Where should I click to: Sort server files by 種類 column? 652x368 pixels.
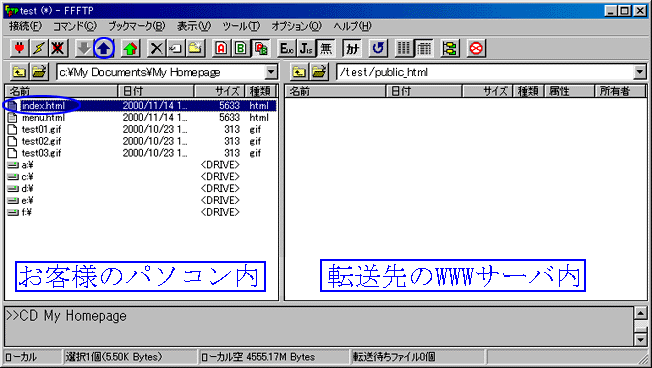[529, 91]
